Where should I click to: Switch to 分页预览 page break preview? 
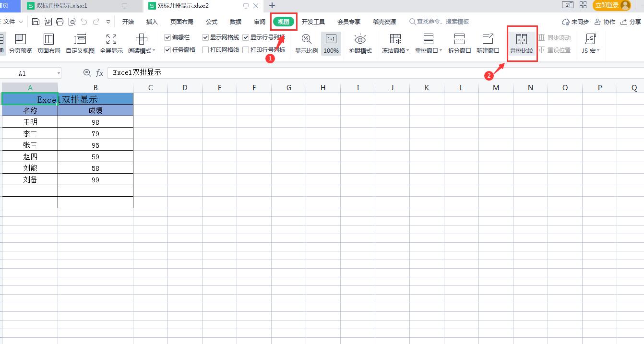pos(21,43)
